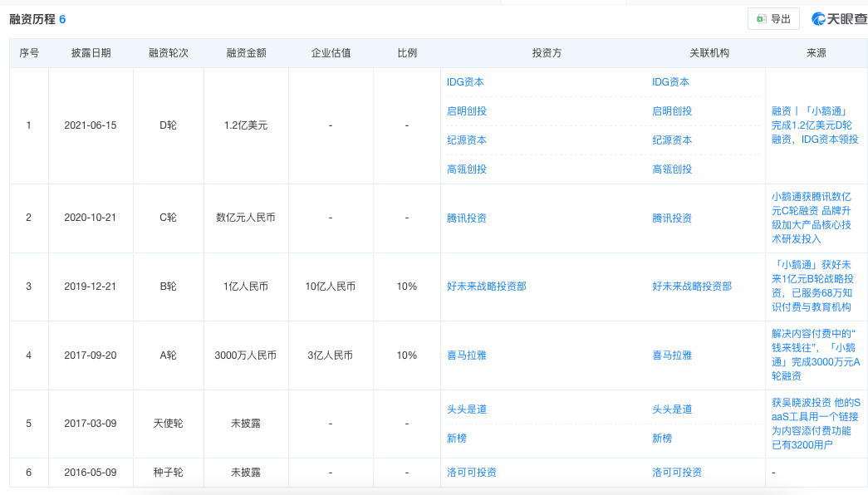The width and height of the screenshot is (868, 495).
Task: Open 高瓴创投 in related institutions column
Action: coord(672,169)
